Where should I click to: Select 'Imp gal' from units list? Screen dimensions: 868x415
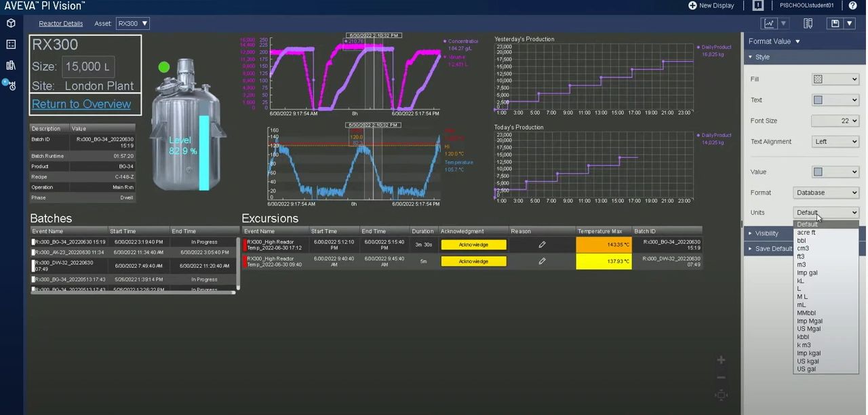(x=807, y=273)
